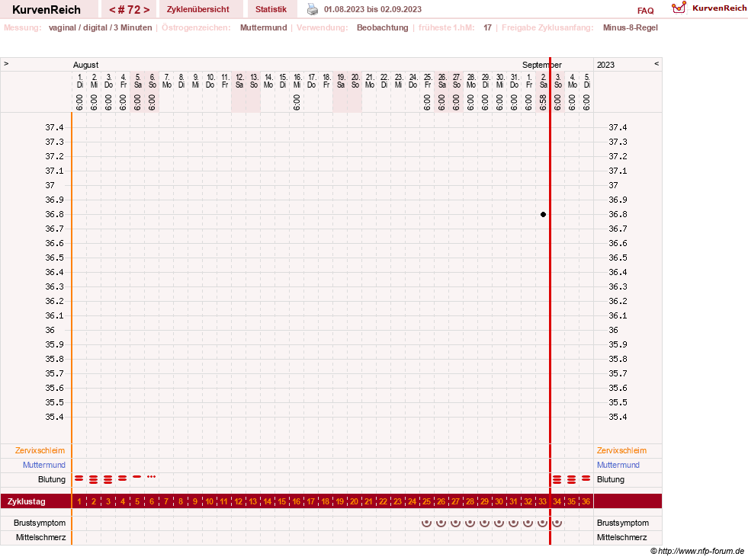
Task: Click the left Mittelschmerz row label
Action: (x=40, y=537)
